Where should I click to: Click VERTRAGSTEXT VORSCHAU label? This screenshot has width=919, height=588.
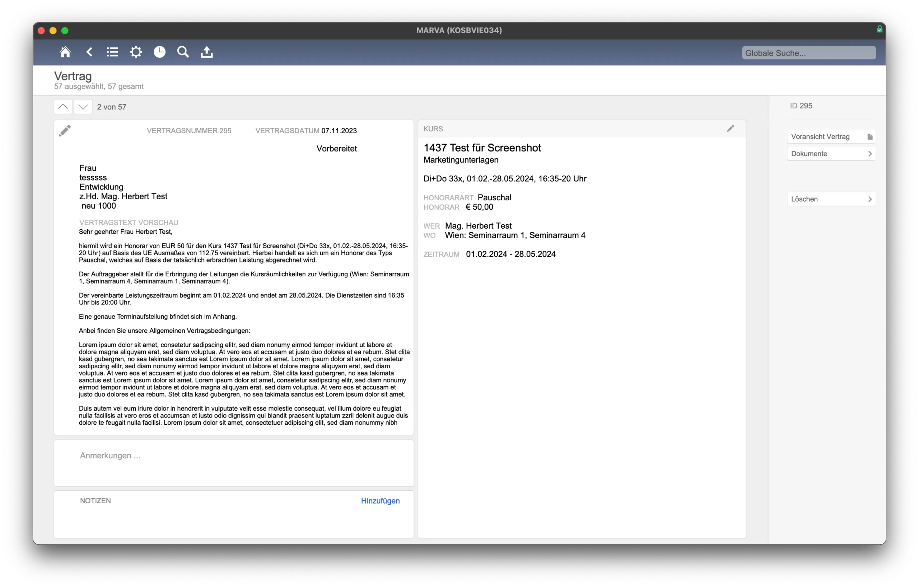click(129, 222)
